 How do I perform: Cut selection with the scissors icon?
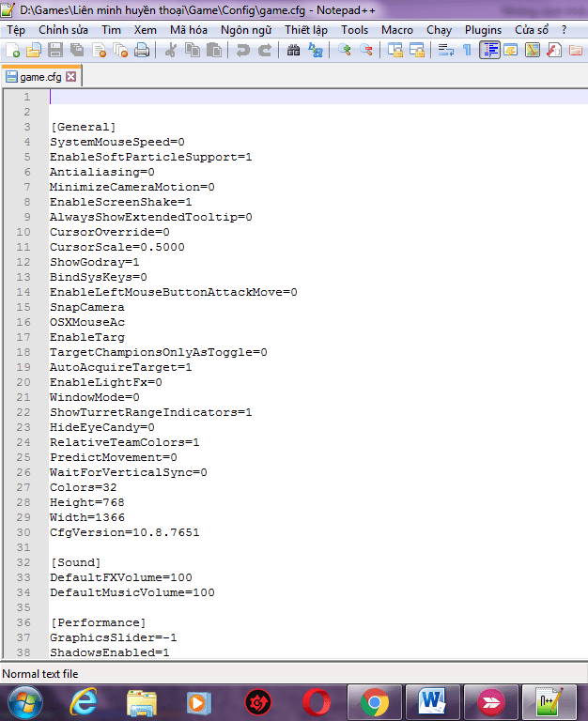click(171, 50)
